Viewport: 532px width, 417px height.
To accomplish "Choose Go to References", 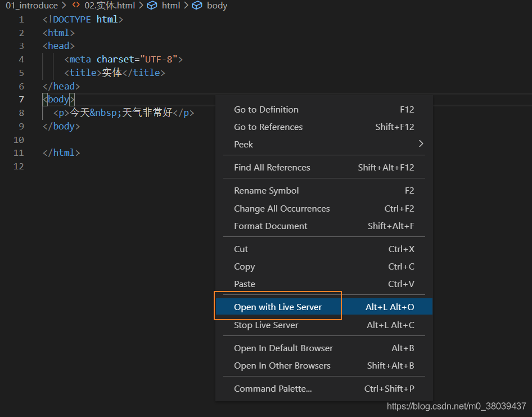I will (x=324, y=127).
